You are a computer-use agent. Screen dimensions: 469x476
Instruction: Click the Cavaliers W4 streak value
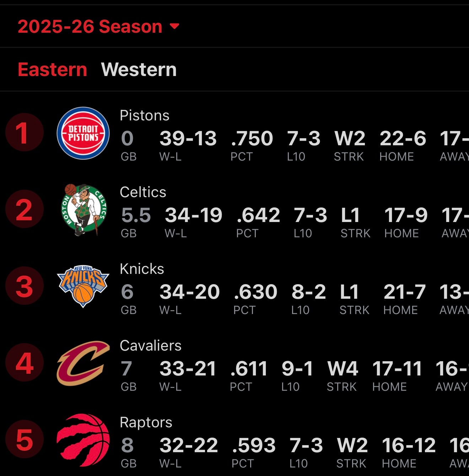tap(343, 369)
